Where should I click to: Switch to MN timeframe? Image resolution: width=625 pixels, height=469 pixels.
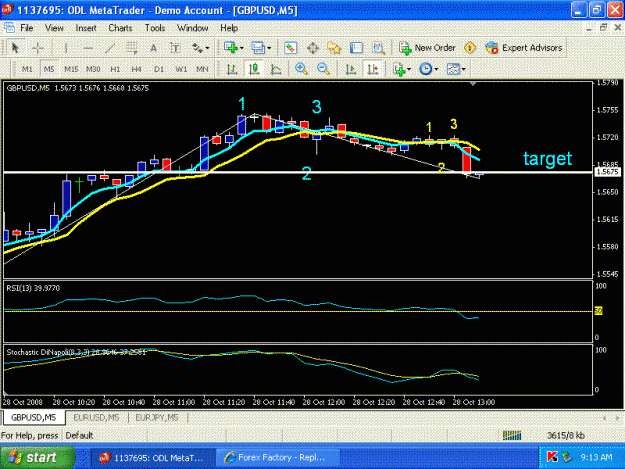(x=202, y=69)
